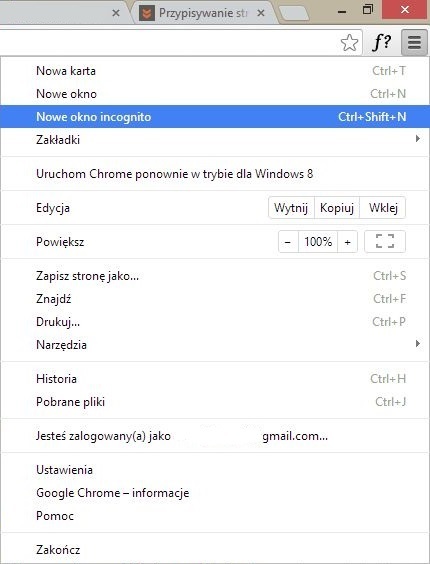Enter fullscreen mode via the zoom row icon
Screen dimensions: 430x564
pos(385,241)
